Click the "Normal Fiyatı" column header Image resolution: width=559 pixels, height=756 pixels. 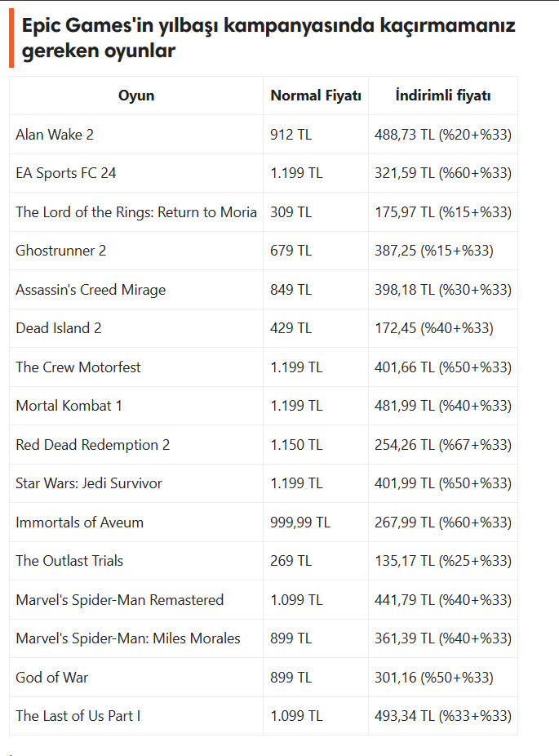(x=316, y=96)
